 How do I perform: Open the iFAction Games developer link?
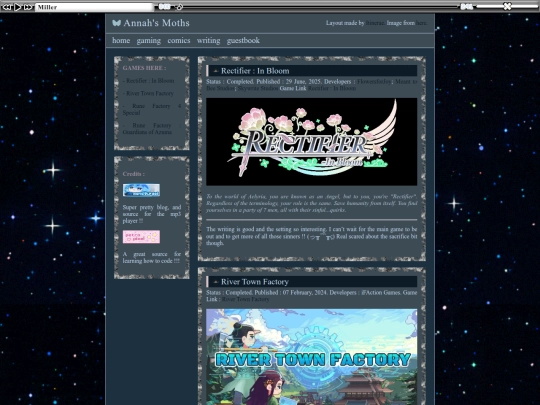click(381, 292)
